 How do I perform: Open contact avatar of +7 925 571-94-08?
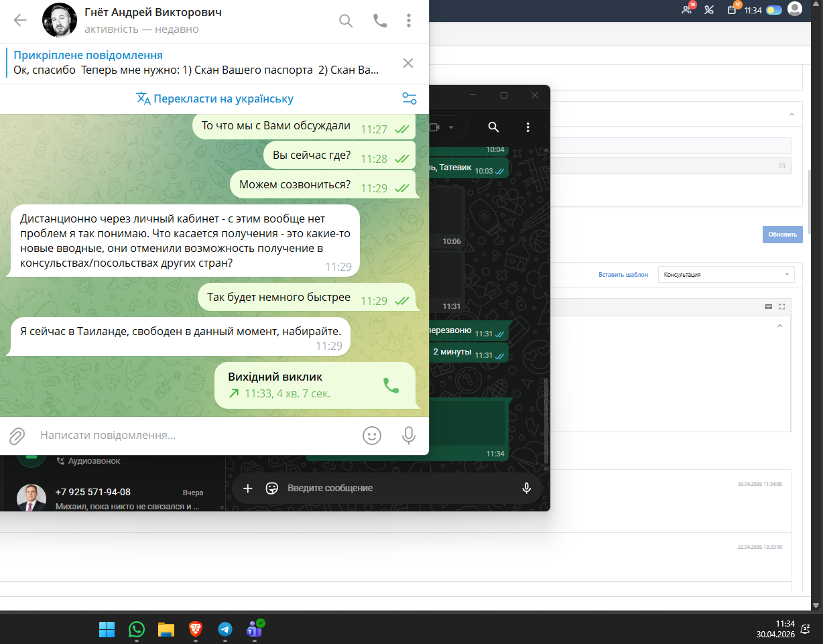(31, 498)
